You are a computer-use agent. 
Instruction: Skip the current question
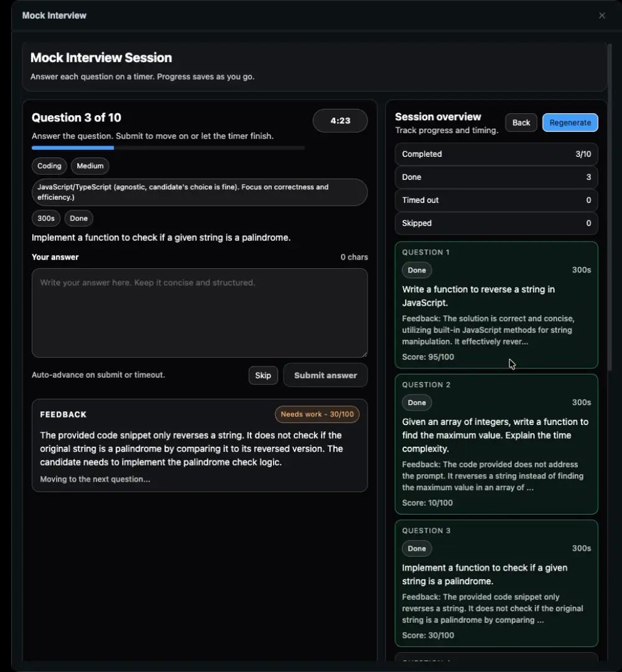263,375
